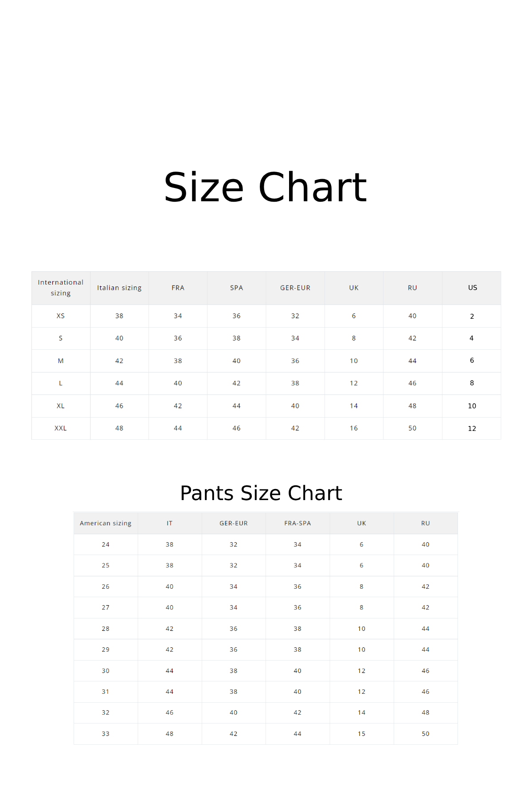
Task: Select the XL row label
Action: coord(61,406)
